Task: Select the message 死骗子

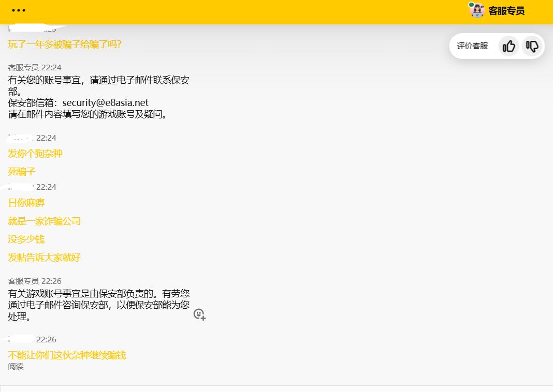Action: pos(21,171)
